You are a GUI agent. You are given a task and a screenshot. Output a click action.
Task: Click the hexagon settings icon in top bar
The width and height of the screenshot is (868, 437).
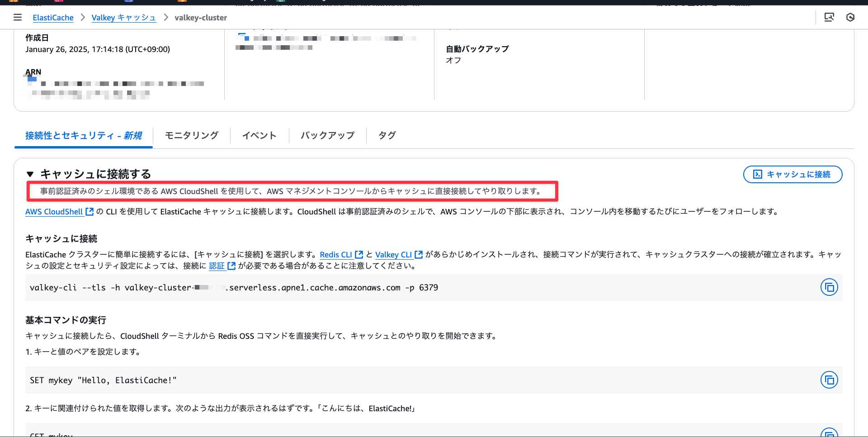pos(850,17)
